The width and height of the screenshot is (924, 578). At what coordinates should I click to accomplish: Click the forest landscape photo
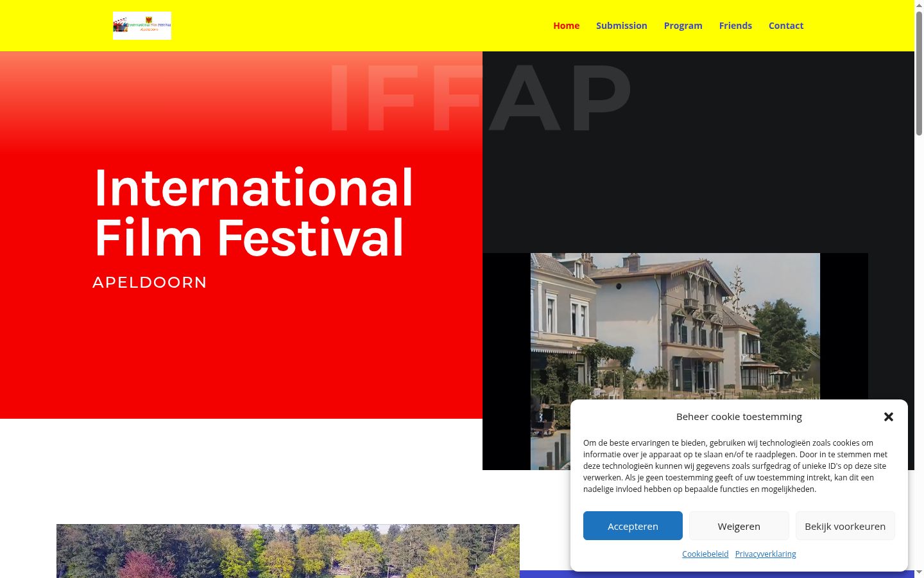coord(288,551)
